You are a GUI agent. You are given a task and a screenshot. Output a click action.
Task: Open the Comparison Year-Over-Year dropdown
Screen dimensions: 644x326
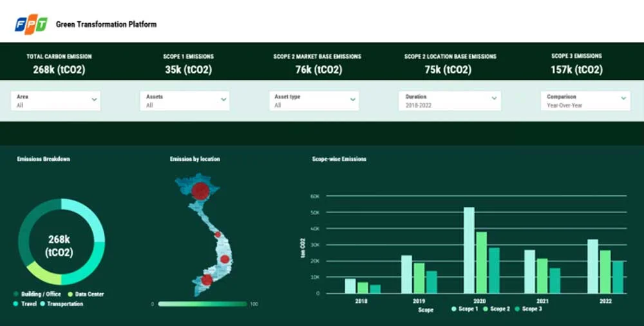click(585, 101)
